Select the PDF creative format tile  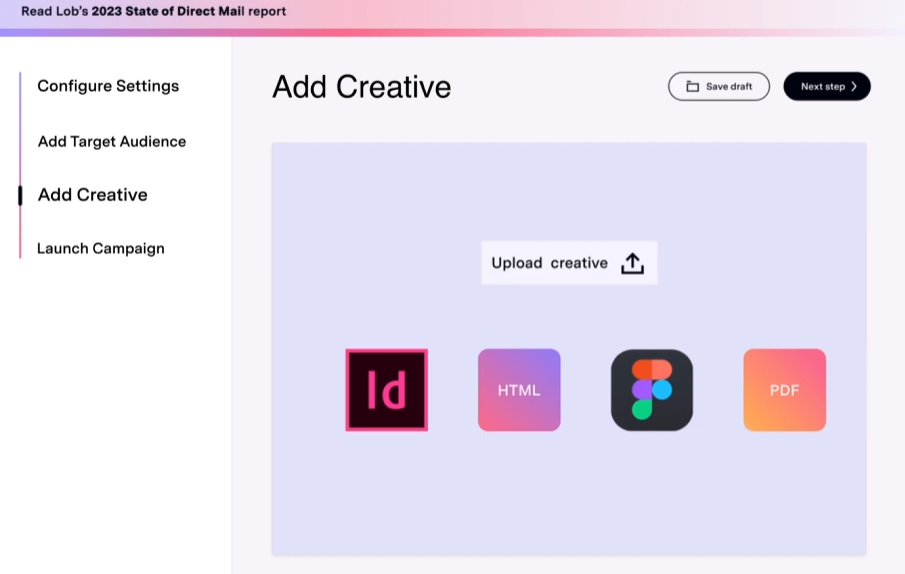784,390
